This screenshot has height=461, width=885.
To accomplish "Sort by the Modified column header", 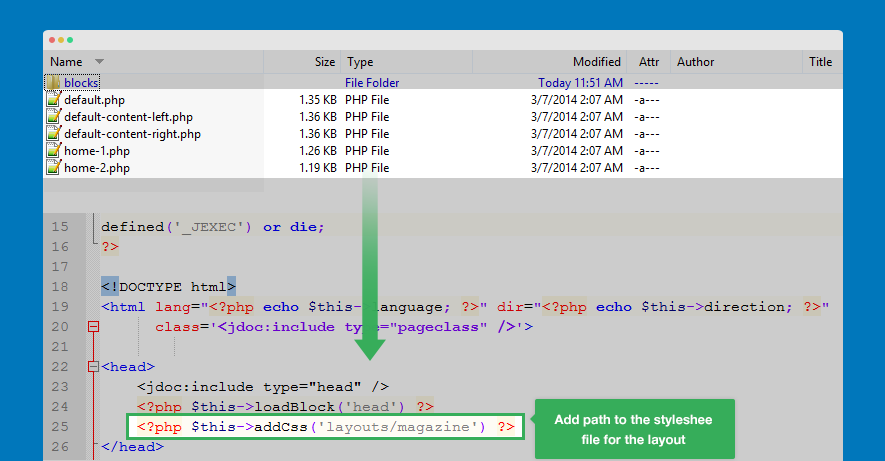I will click(x=596, y=62).
